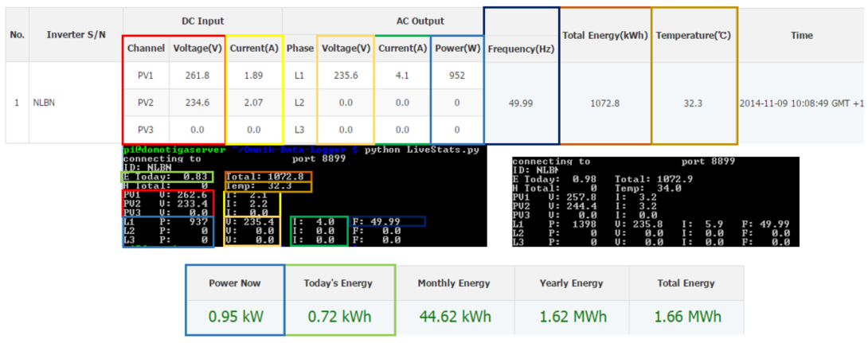Click the 1398 power value in right terminal
This screenshot has height=343, width=868.
tap(584, 224)
